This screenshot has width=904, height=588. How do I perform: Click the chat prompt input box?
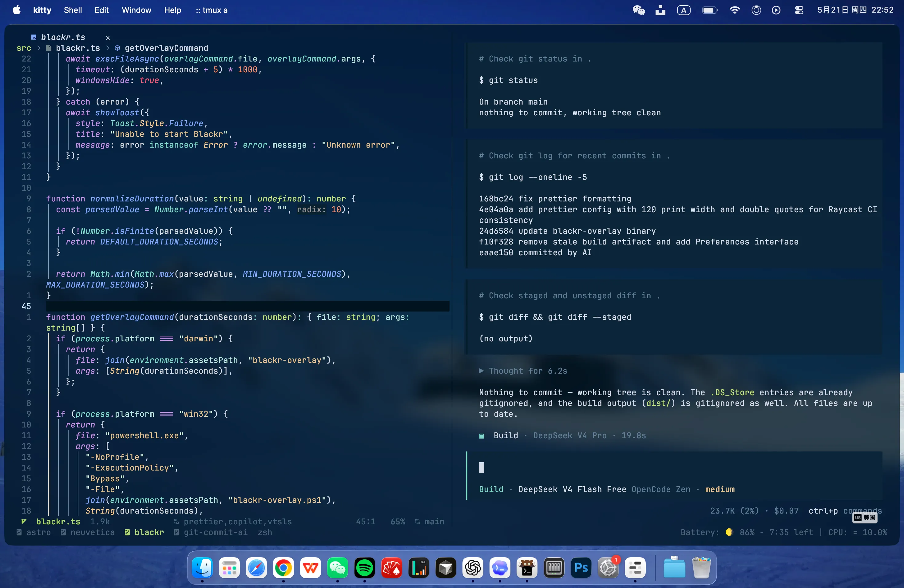coord(674,467)
